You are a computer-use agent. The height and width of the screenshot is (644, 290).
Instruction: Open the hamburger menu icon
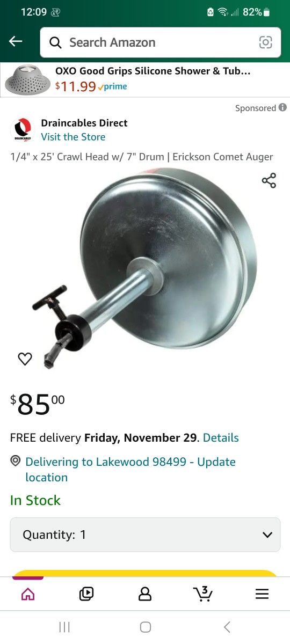[x=262, y=594]
